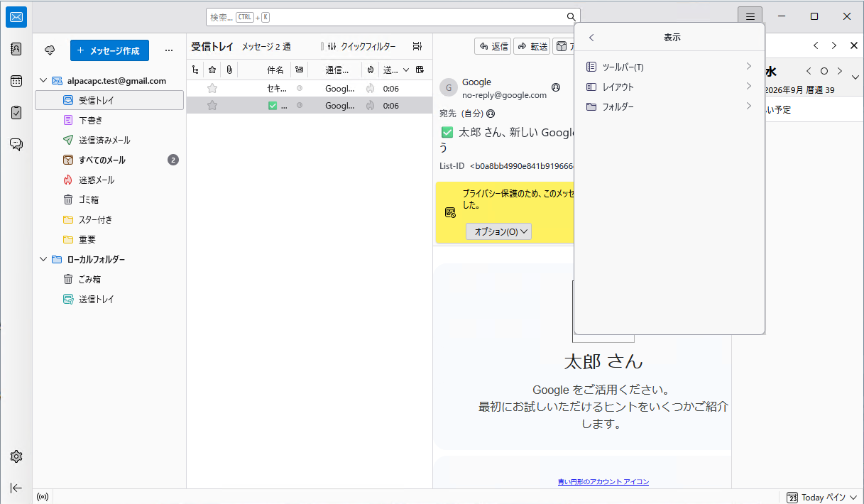Sort by starred column header
Viewport: 864px width, 504px height.
[212, 70]
